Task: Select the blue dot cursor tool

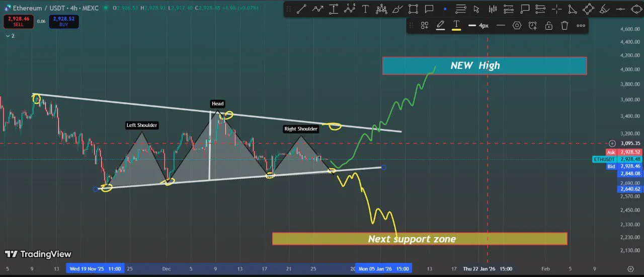Action: click(x=445, y=9)
